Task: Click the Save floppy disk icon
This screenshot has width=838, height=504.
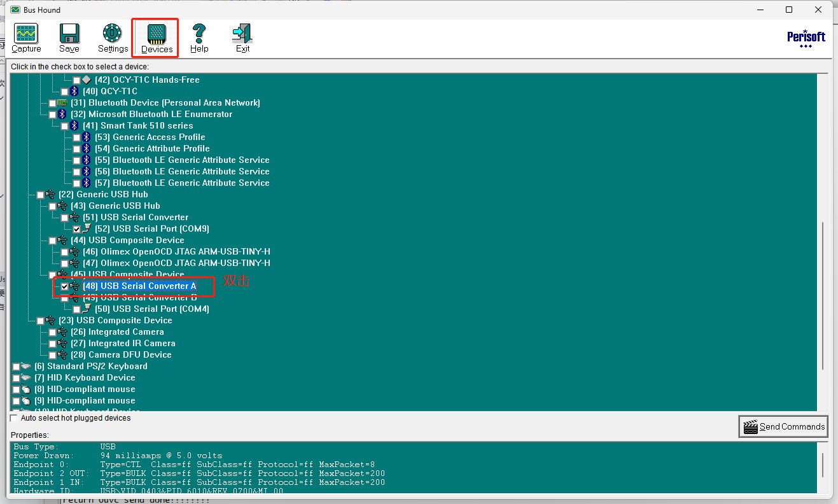Action: [69, 38]
